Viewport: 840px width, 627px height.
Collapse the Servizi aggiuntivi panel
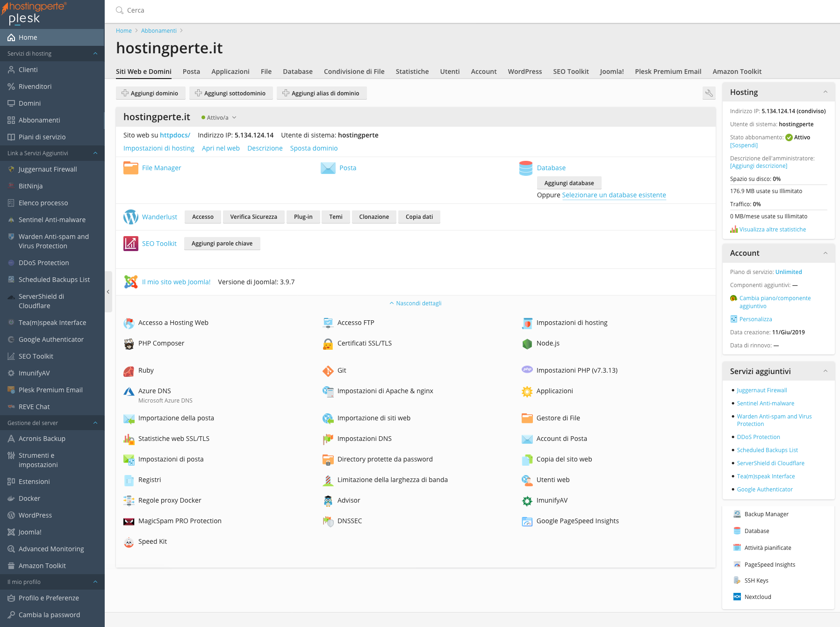(x=825, y=371)
